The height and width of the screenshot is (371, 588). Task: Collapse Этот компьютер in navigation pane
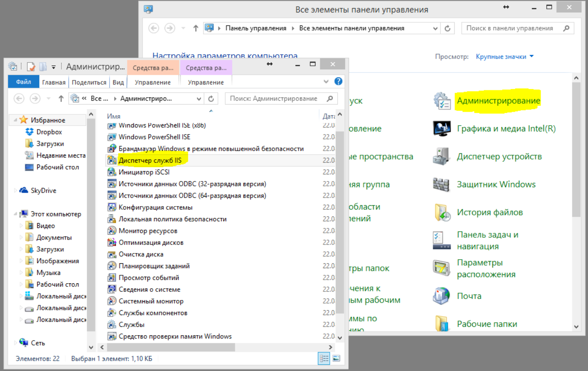click(15, 214)
